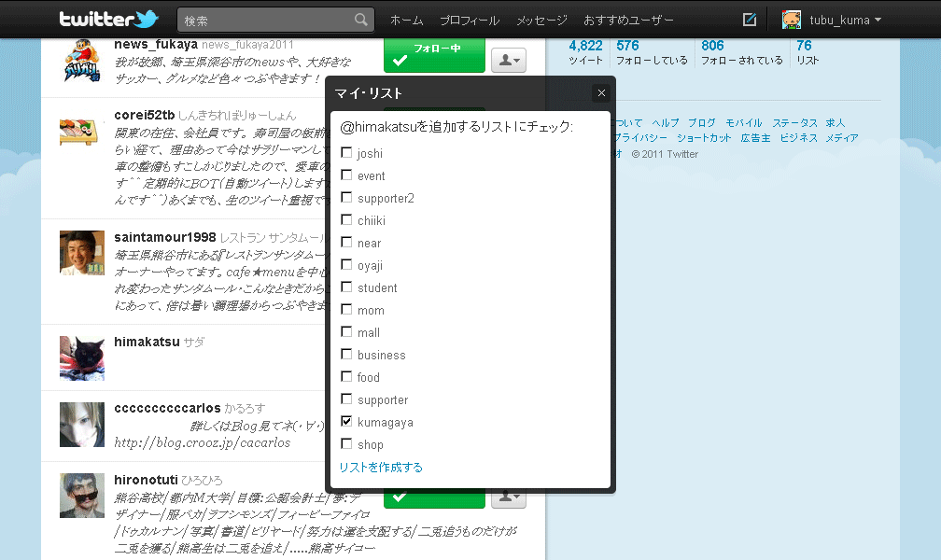Open the user actions dropdown for news_fukaya
Image resolution: width=941 pixels, height=560 pixels.
(x=509, y=60)
